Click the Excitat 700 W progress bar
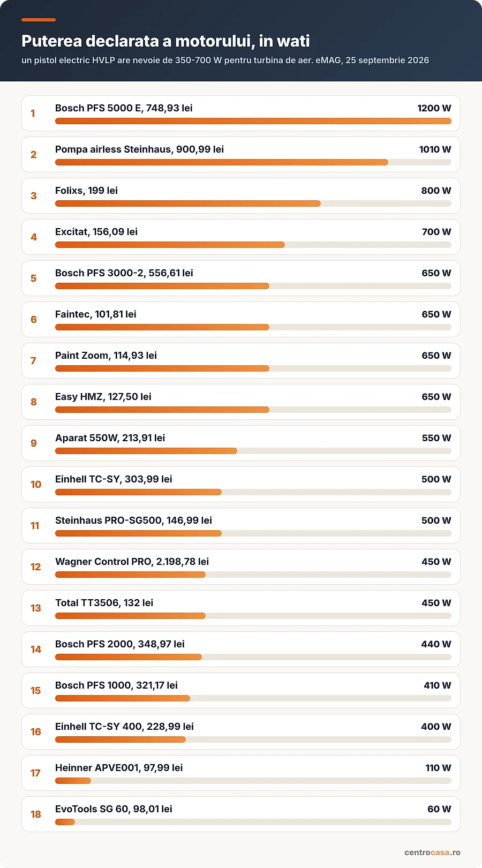This screenshot has width=482, height=868. pos(253,245)
